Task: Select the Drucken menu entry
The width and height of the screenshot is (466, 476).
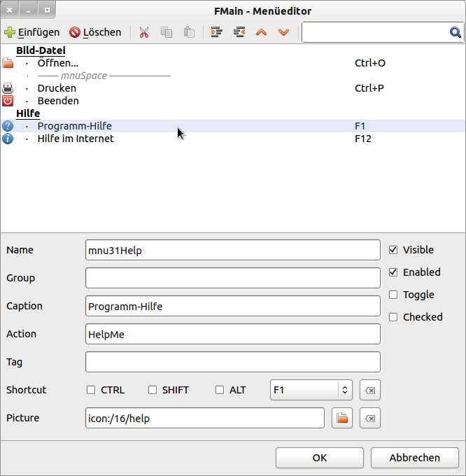Action: pyautogui.click(x=57, y=88)
